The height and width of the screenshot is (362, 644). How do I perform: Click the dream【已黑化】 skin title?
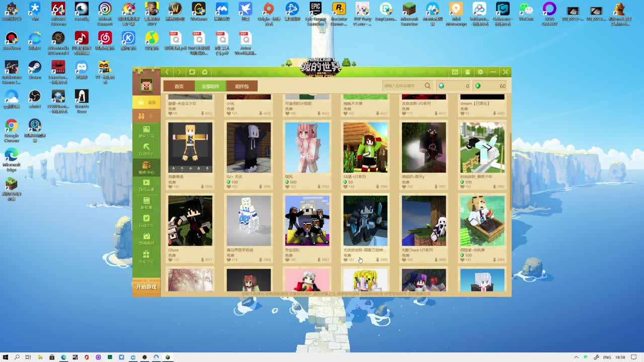pyautogui.click(x=475, y=104)
